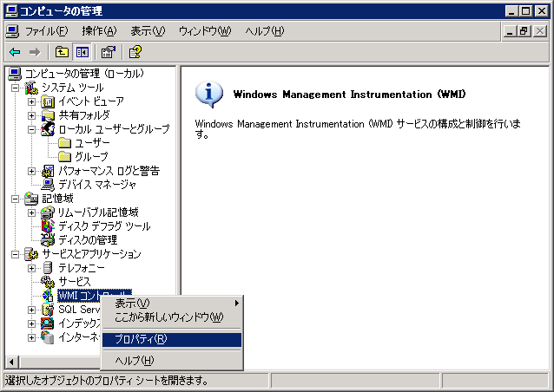Click the 記憶域 icon

[31, 199]
